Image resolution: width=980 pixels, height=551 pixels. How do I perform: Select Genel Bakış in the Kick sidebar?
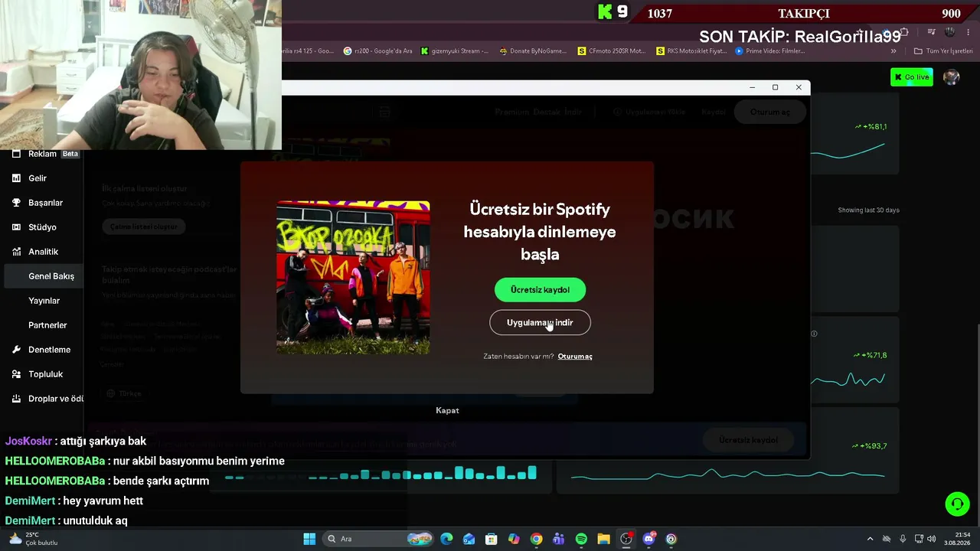(x=45, y=276)
